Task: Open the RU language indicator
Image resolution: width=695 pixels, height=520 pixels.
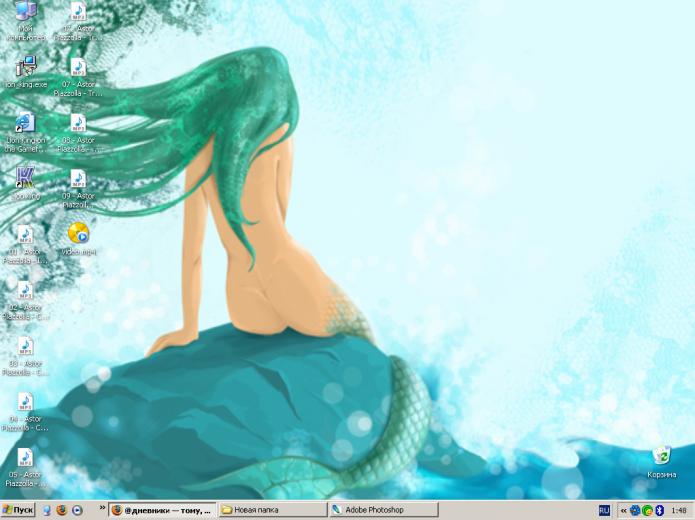Action: (604, 511)
